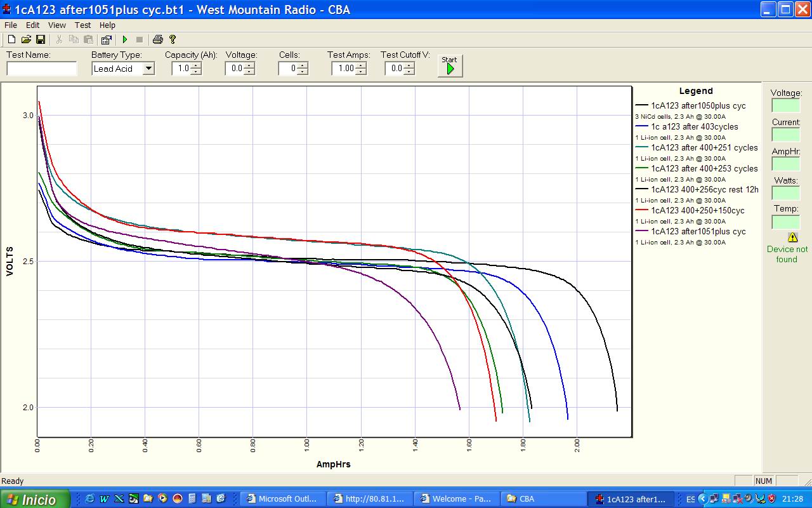Screen dimensions: 812x508
Task: Open the Properties toolbar icon
Action: (106, 39)
